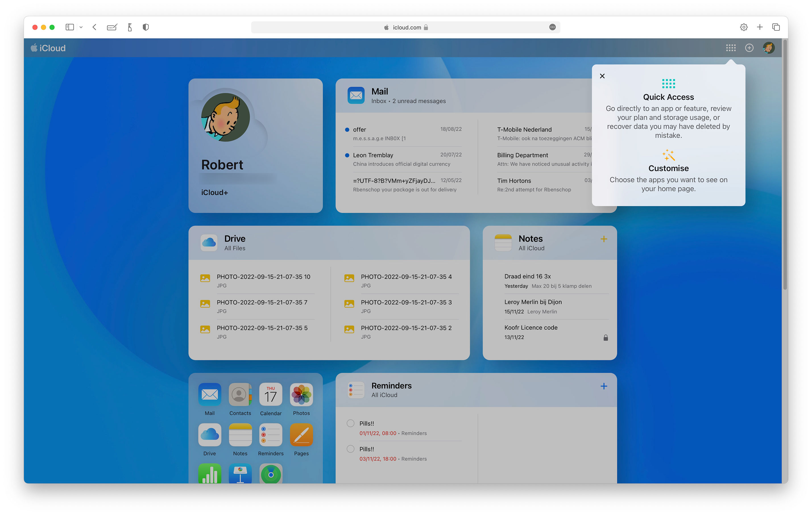
Task: Mark Pills!! reminder 03/11/22 complete
Action: [x=350, y=449]
